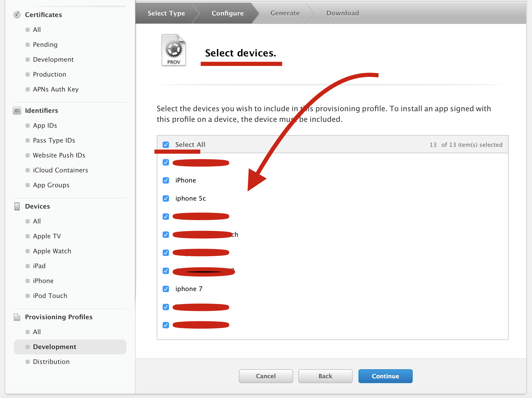Open iPod Touch devices
532x398 pixels.
tap(50, 296)
